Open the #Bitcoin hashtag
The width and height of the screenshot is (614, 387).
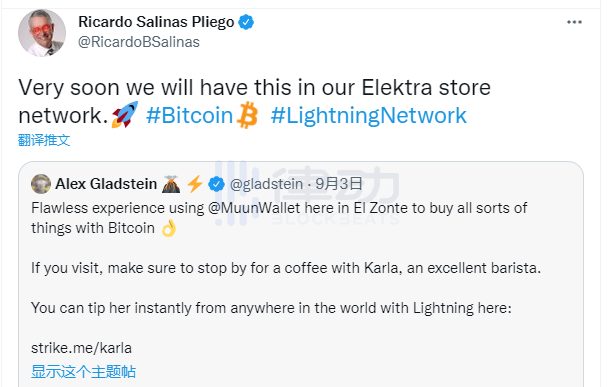190,116
